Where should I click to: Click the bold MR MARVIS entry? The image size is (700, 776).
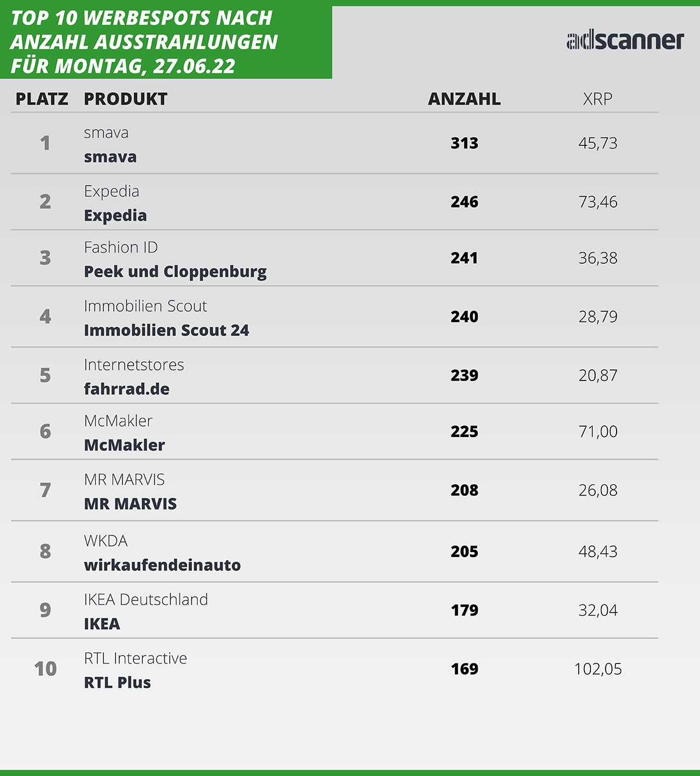[130, 504]
